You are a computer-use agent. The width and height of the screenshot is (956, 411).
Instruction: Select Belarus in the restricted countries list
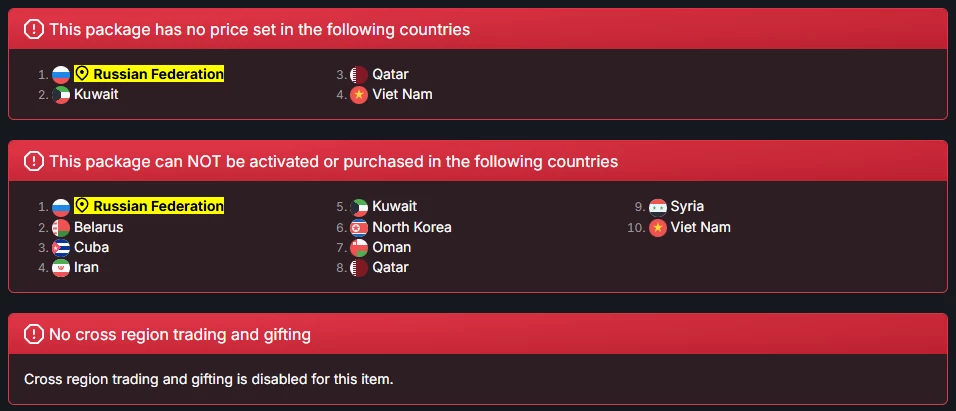click(99, 227)
